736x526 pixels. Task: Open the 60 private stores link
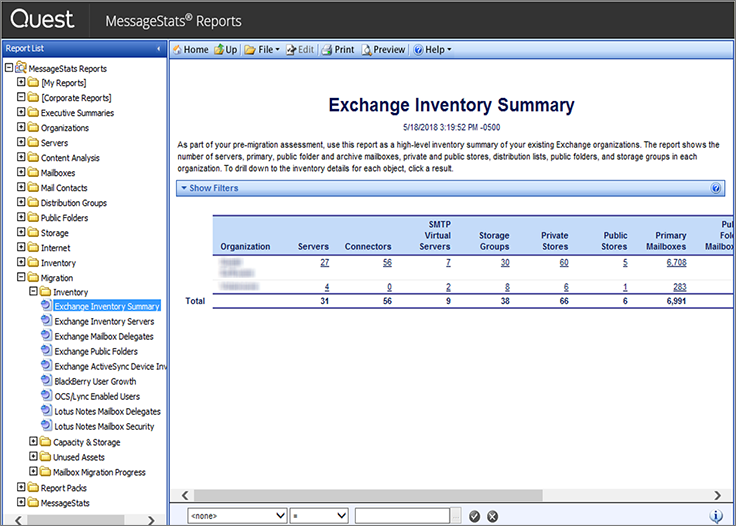click(x=564, y=263)
